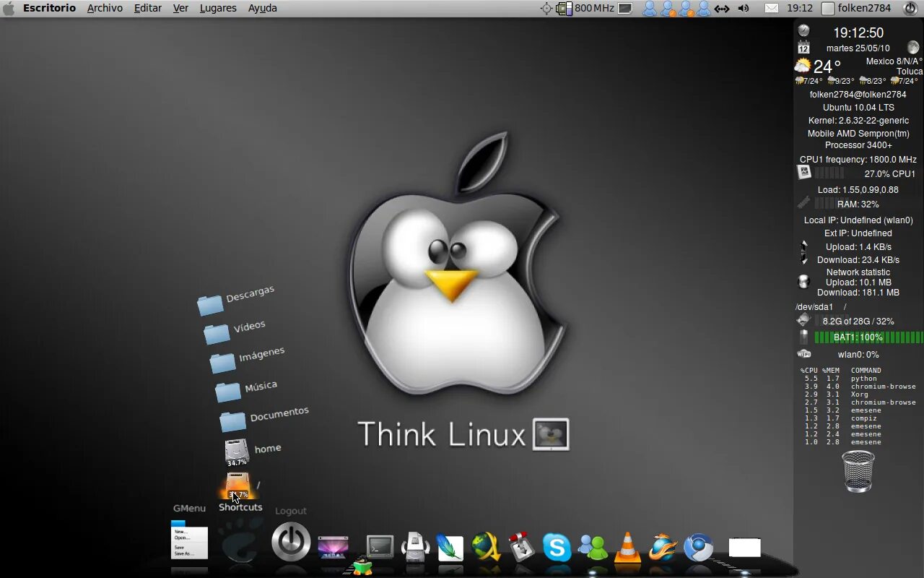Open the globe with yellow arrow downloader
This screenshot has width=924, height=578.
tap(486, 546)
